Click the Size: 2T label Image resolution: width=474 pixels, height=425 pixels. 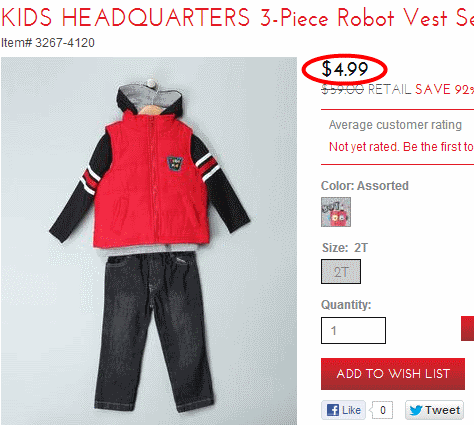pyautogui.click(x=345, y=248)
